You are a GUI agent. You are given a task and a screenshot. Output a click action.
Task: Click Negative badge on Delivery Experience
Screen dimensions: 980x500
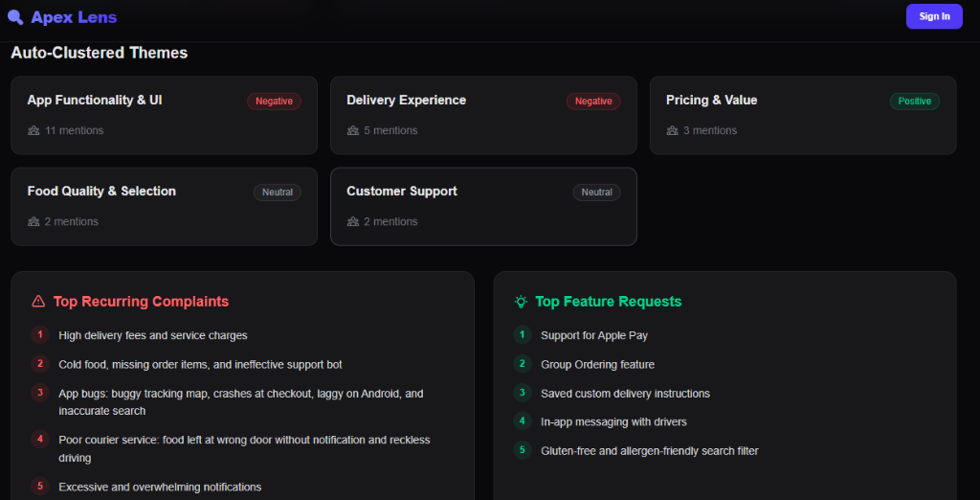tap(593, 102)
